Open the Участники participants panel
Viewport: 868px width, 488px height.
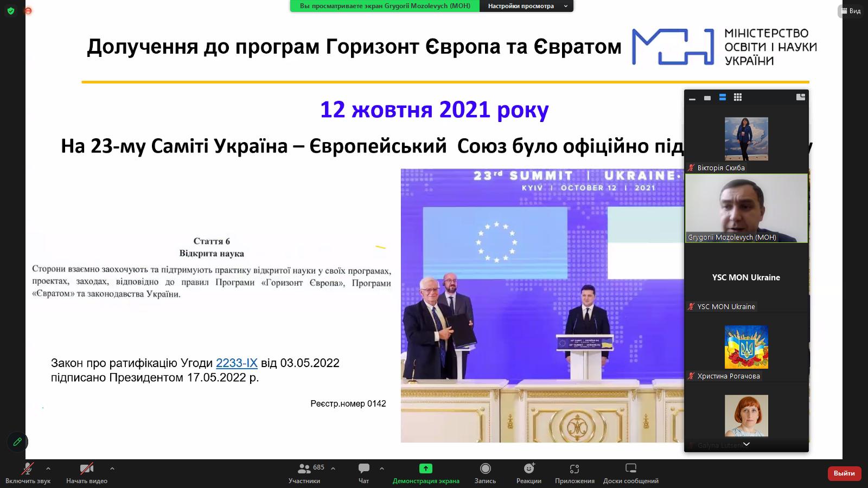pyautogui.click(x=304, y=473)
